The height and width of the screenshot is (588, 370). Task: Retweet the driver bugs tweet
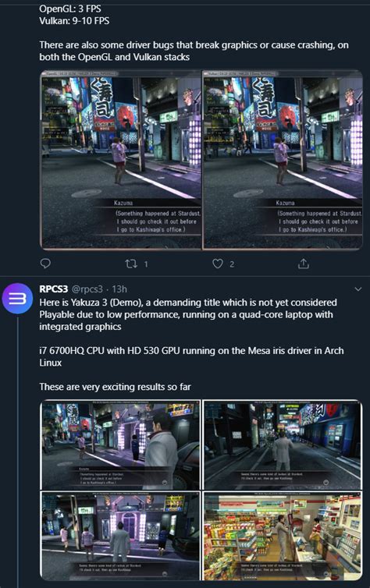pos(131,264)
